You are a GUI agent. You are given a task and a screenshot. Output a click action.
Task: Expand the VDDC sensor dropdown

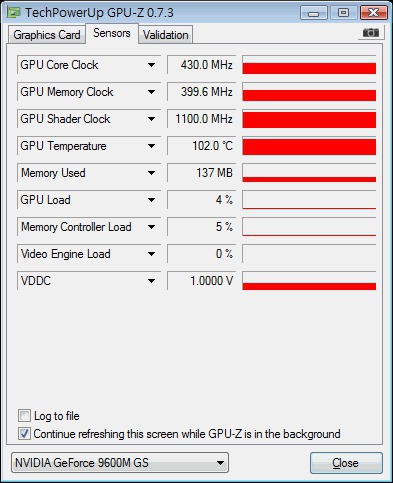(151, 281)
